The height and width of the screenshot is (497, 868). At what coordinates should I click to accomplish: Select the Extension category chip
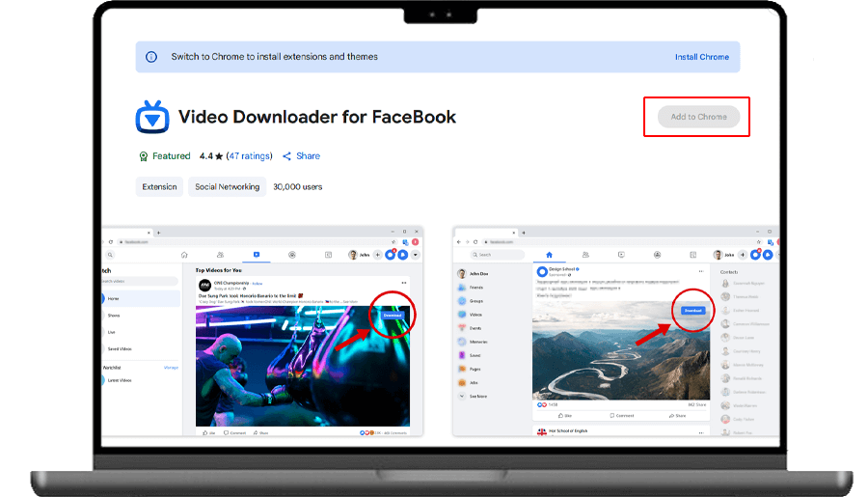(x=159, y=186)
